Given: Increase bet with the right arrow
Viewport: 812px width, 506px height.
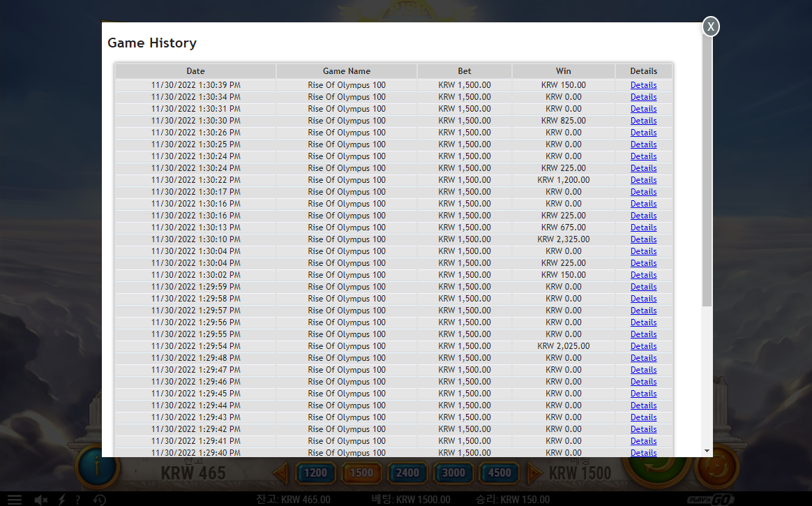Looking at the screenshot, I should point(534,473).
